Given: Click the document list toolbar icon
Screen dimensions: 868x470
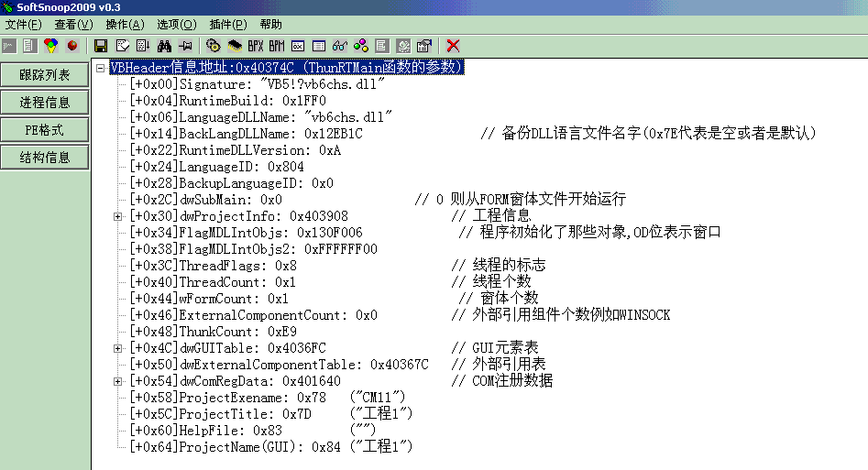Looking at the screenshot, I should click(x=30, y=46).
